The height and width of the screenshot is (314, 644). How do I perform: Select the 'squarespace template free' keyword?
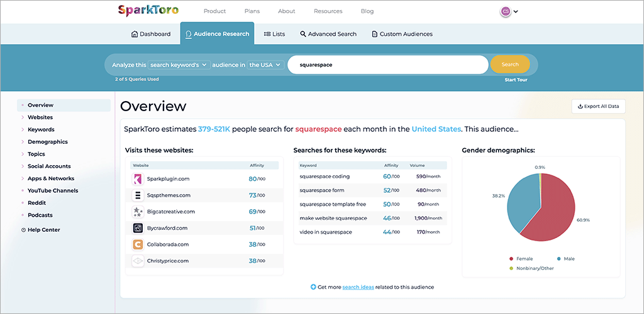(333, 205)
